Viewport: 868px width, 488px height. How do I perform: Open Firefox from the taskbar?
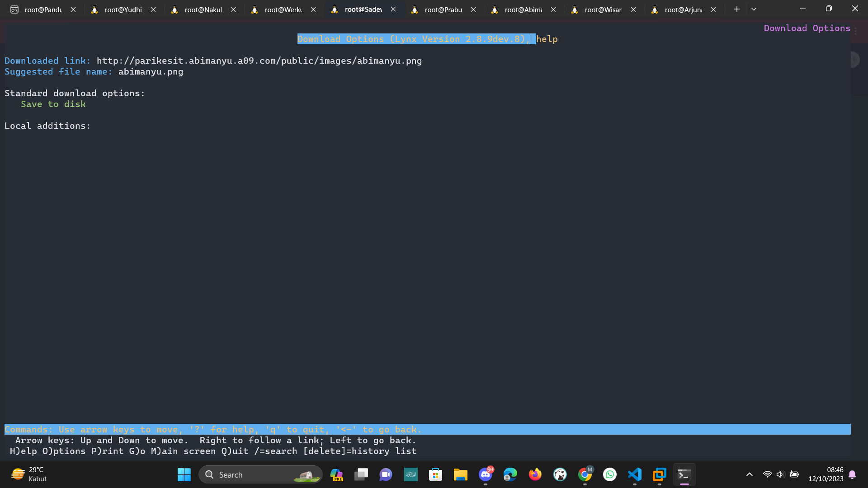click(535, 474)
